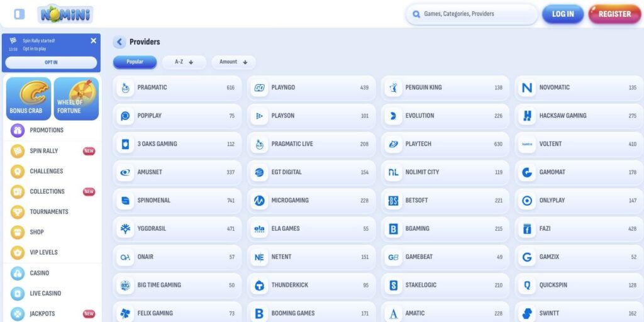Sort providers by Amount

pyautogui.click(x=233, y=62)
